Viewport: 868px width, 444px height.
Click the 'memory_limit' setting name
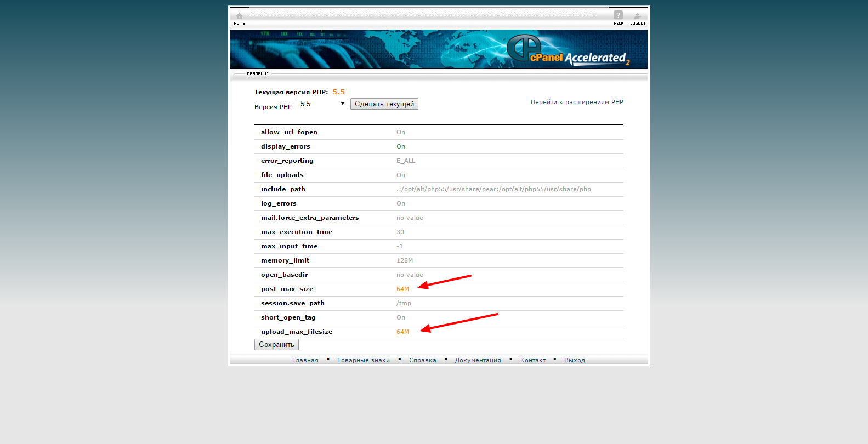[285, 260]
